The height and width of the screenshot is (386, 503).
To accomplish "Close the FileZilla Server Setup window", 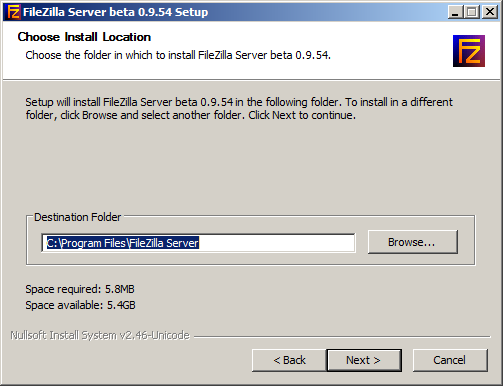I will point(490,12).
